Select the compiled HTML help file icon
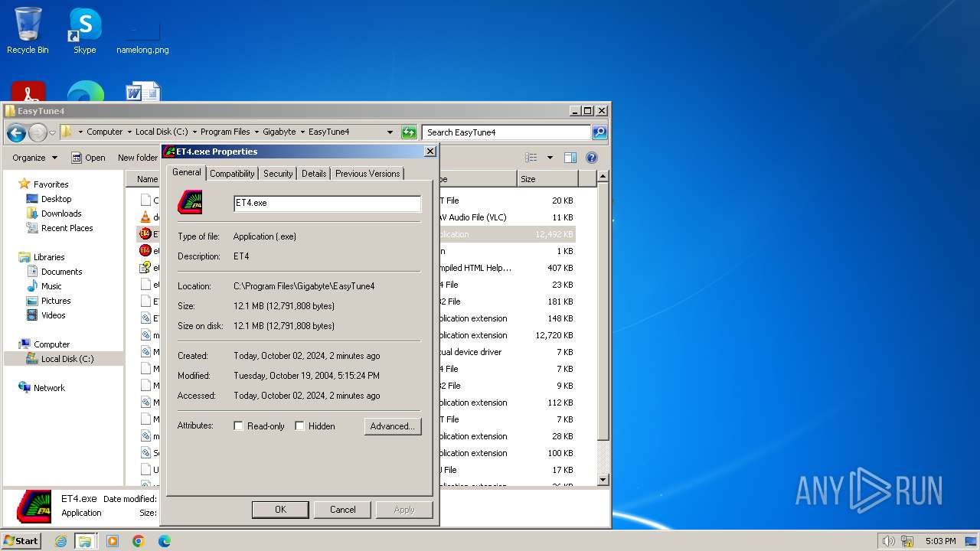 [x=145, y=268]
